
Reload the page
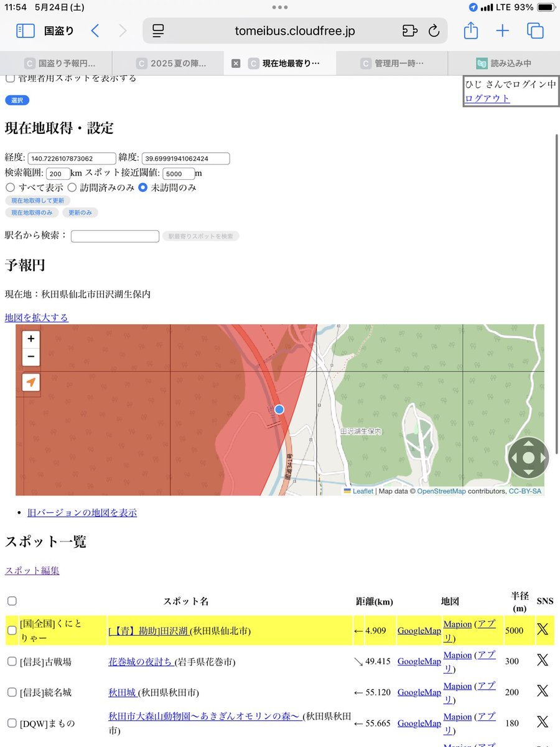(x=434, y=31)
